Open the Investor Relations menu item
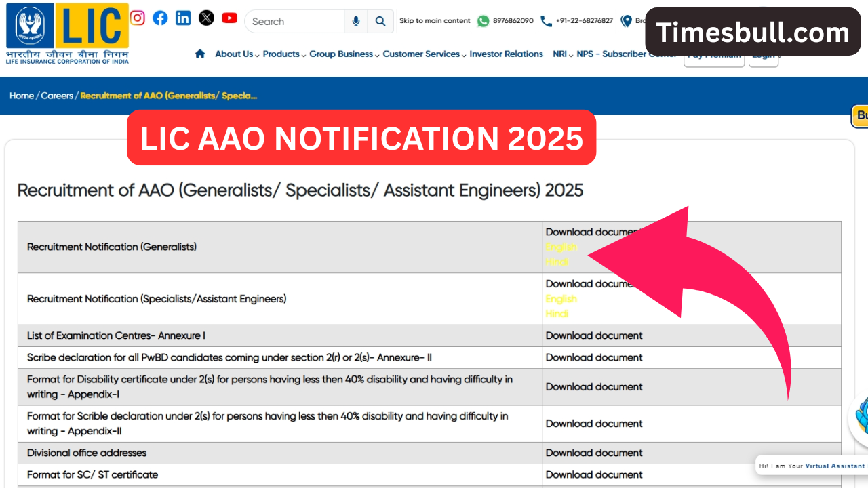Image resolution: width=868 pixels, height=488 pixels. pyautogui.click(x=506, y=54)
